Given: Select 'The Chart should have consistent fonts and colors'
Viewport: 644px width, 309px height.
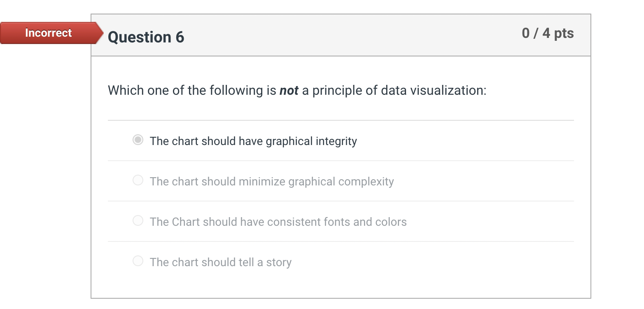Looking at the screenshot, I should pyautogui.click(x=138, y=220).
